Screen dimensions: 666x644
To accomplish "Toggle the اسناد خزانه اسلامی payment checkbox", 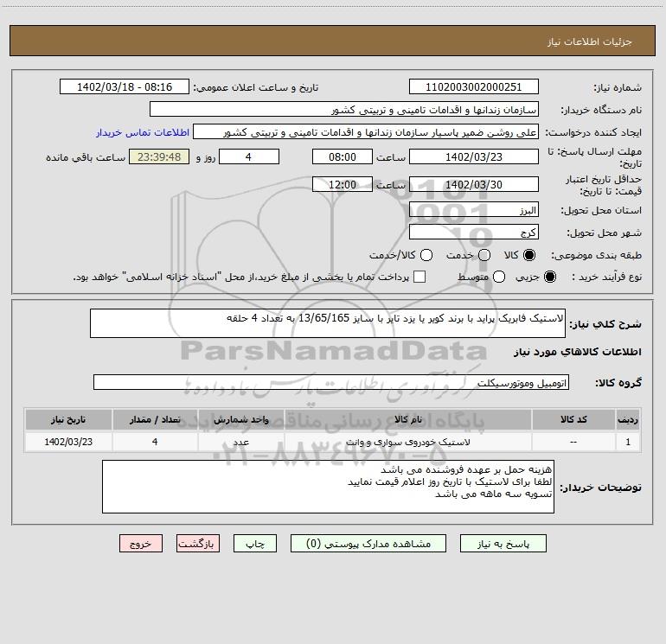I will tap(419, 277).
